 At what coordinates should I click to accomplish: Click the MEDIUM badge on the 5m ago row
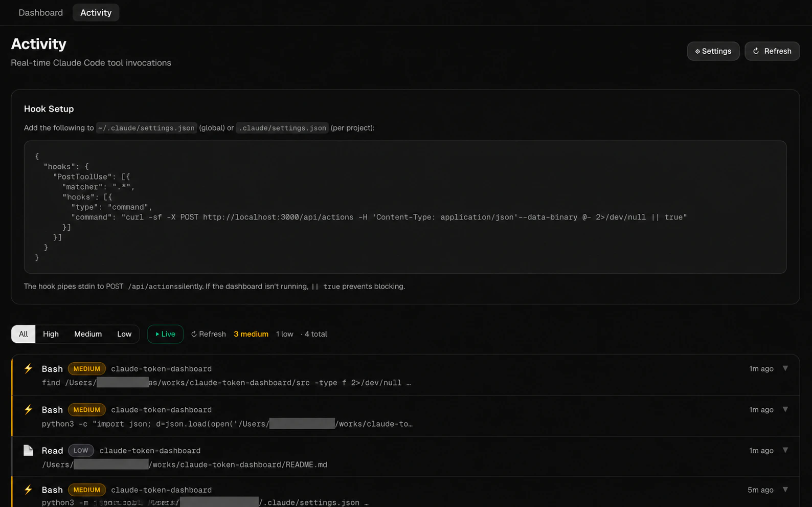click(86, 490)
